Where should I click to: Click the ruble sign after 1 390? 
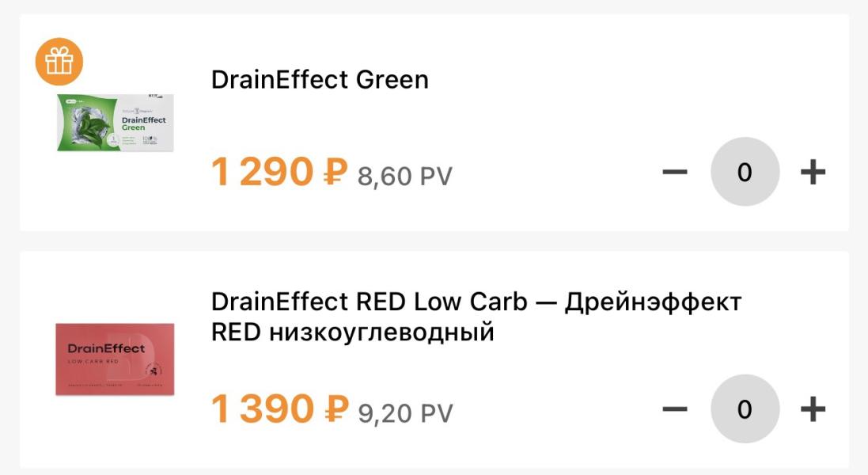pyautogui.click(x=336, y=409)
